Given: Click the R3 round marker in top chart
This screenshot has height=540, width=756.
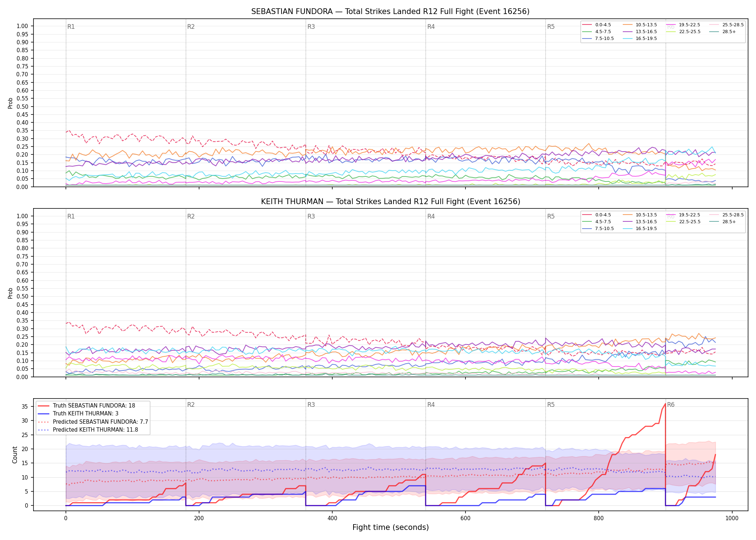Looking at the screenshot, I should (311, 27).
